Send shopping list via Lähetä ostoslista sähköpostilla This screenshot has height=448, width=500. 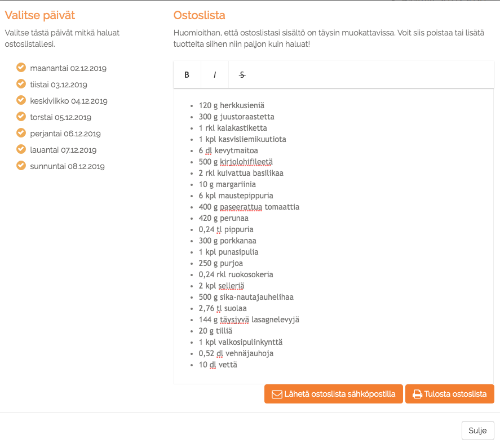tap(334, 394)
